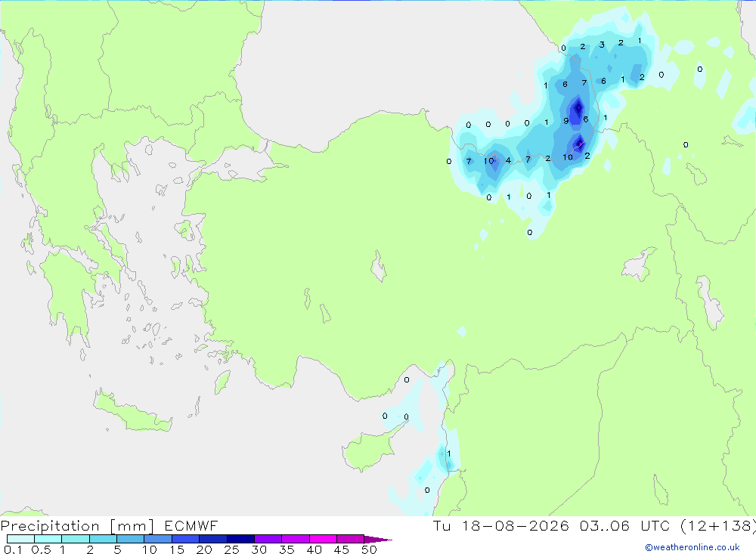Pick the 40–45 mm magenta legend swatch

[x=323, y=539]
